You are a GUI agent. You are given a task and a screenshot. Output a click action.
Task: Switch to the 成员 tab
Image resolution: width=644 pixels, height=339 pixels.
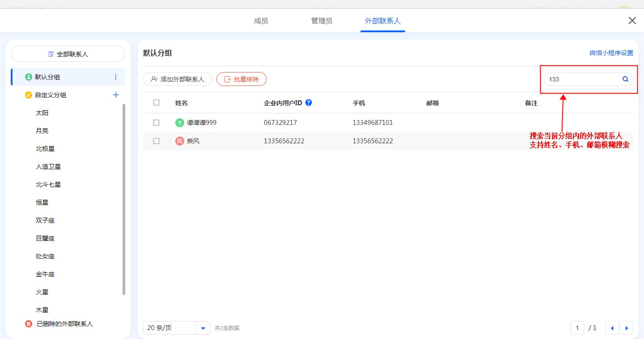tap(261, 21)
